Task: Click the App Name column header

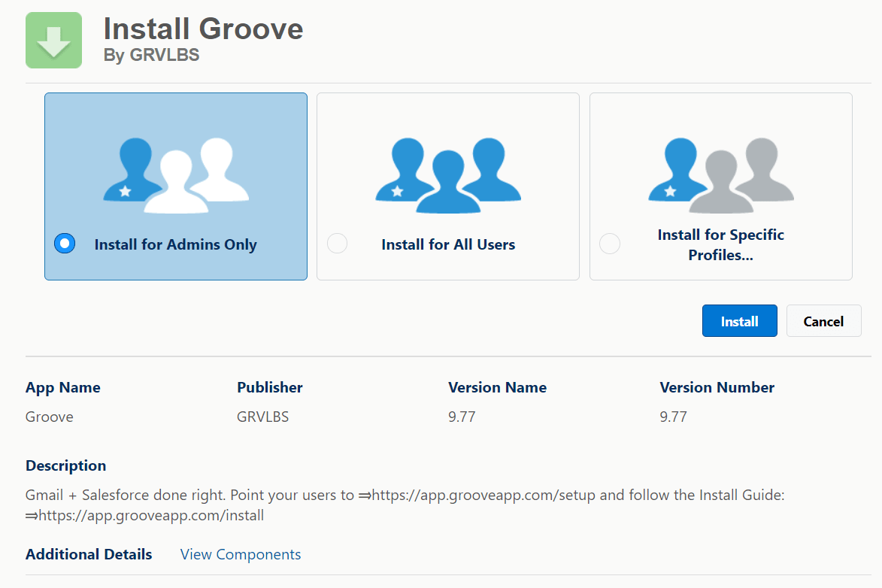Action: tap(63, 387)
